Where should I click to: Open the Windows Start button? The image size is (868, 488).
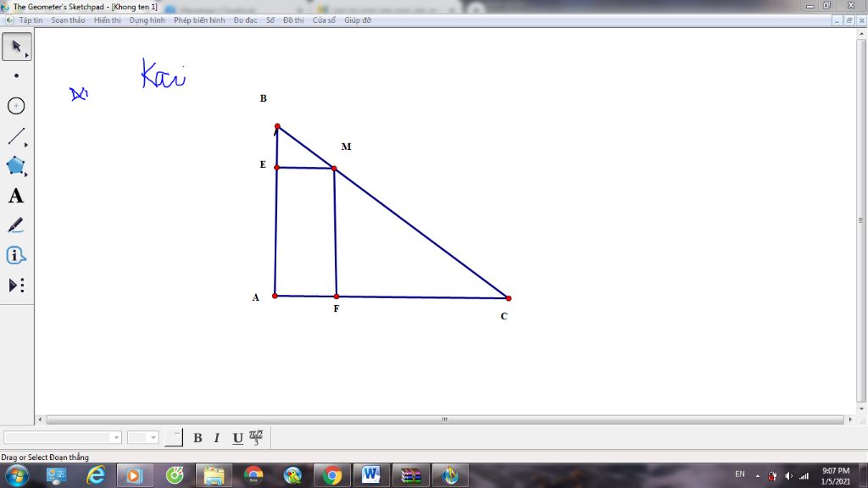pos(17,475)
